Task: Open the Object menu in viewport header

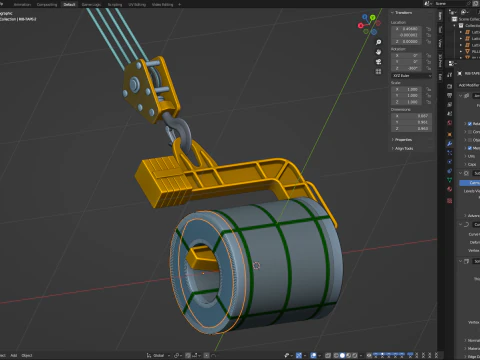Action: pyautogui.click(x=27, y=355)
